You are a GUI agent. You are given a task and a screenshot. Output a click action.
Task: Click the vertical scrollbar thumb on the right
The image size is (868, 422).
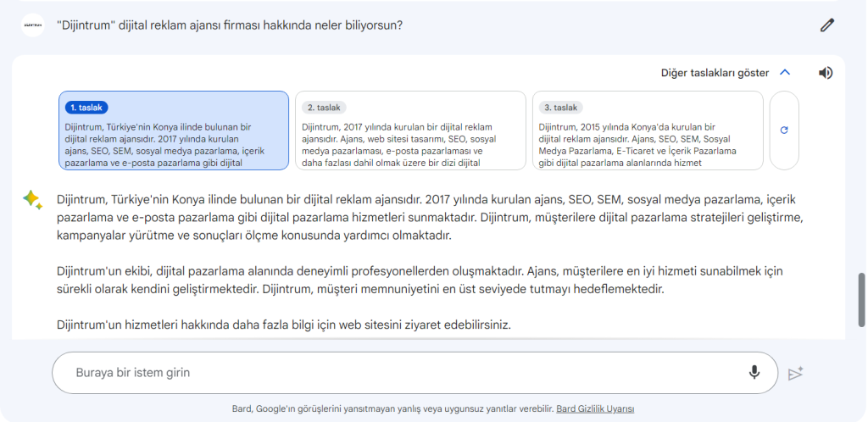[x=861, y=299]
